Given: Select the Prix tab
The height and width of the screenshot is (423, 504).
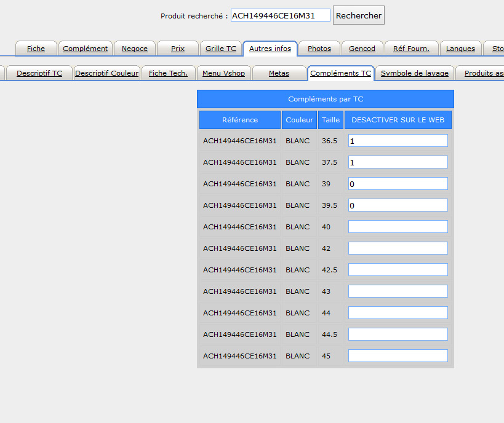Looking at the screenshot, I should coord(177,49).
